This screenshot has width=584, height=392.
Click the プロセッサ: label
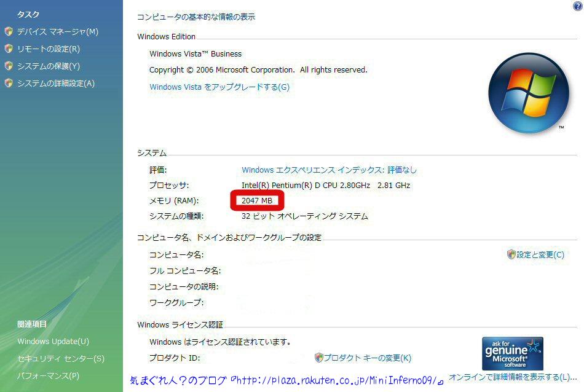point(169,185)
